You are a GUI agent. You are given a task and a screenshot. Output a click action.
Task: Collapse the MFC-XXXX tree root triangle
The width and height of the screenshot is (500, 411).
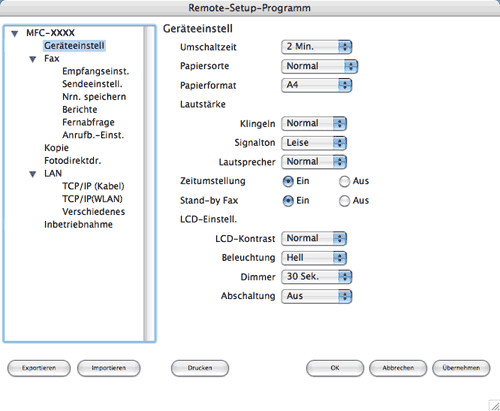click(15, 34)
